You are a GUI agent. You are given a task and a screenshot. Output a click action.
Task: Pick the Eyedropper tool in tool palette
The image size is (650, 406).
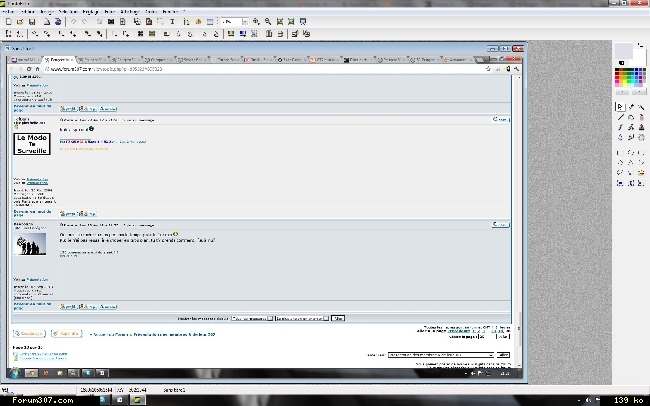point(630,106)
